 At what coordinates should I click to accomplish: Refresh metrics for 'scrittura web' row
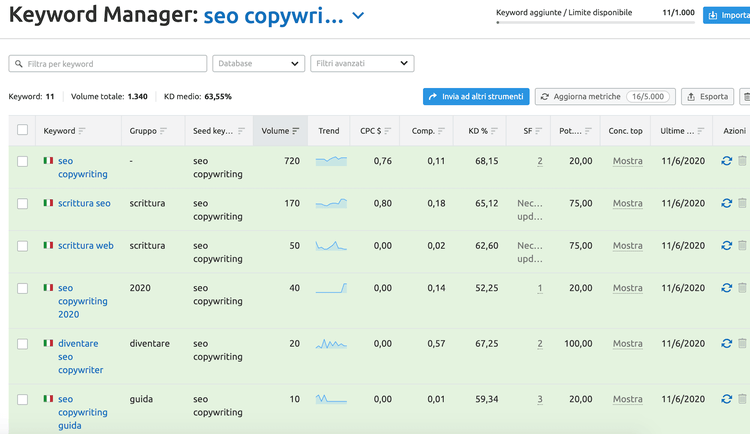(x=727, y=245)
